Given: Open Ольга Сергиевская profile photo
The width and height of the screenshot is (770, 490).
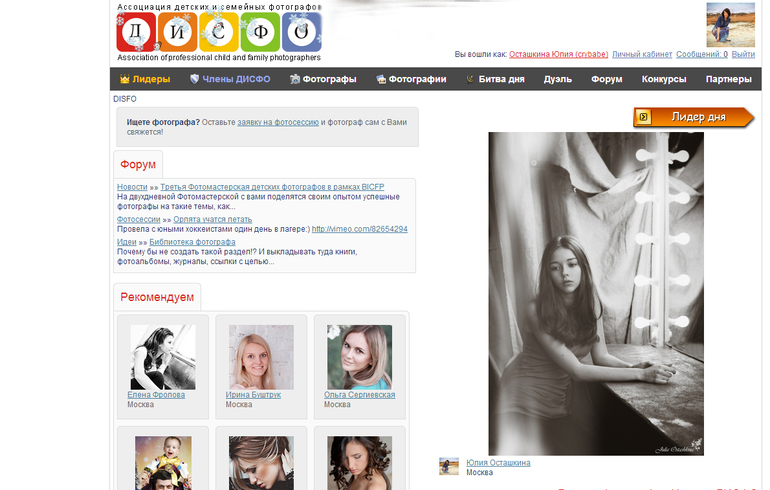Looking at the screenshot, I should tap(359, 357).
